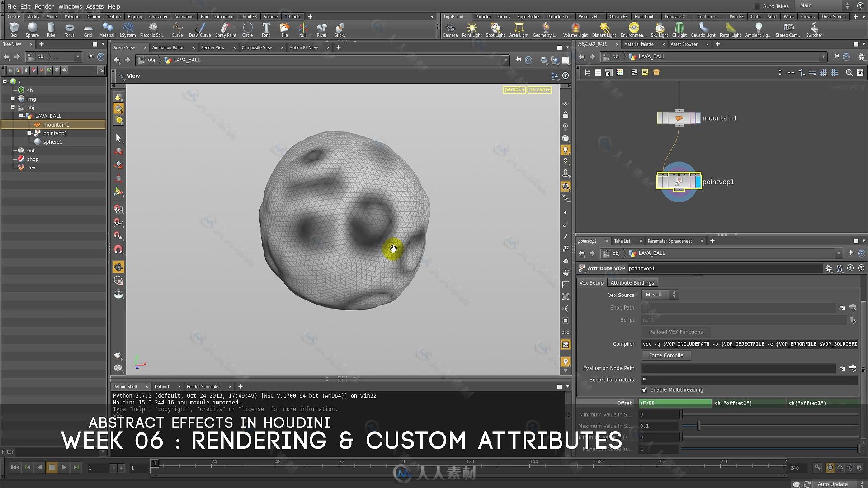Click the Re-load VEX Functions button
This screenshot has width=868, height=488.
[675, 332]
